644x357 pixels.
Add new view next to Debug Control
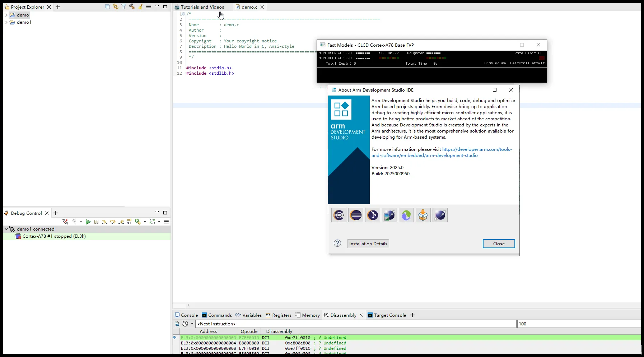coord(56,213)
